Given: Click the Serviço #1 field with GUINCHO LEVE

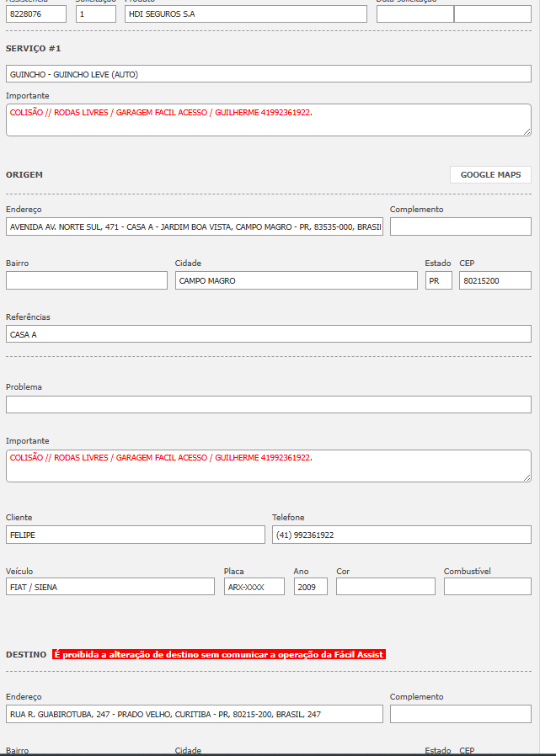Looking at the screenshot, I should 268,74.
